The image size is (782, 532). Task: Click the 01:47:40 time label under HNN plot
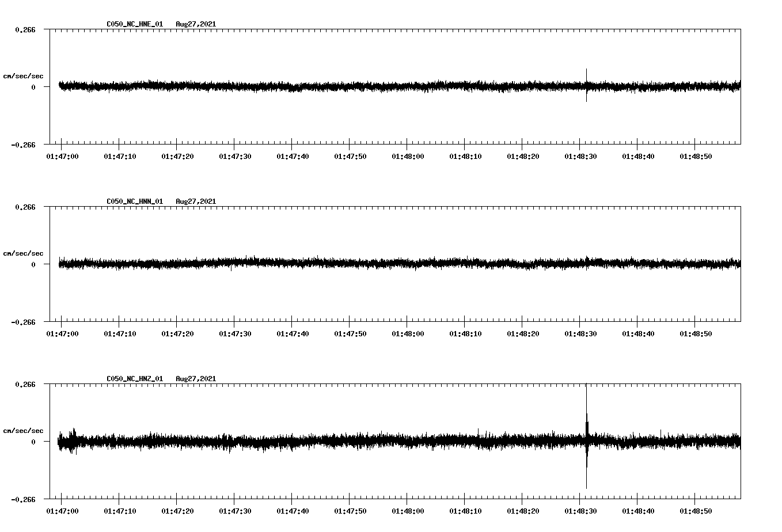[293, 333]
